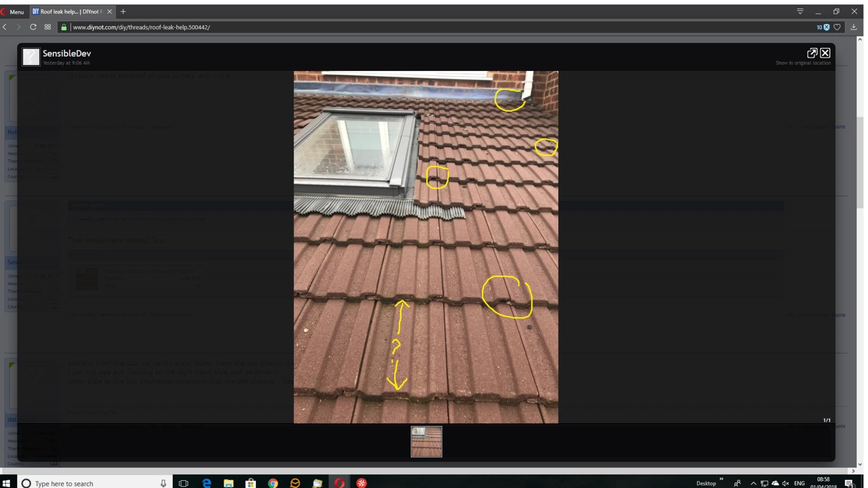Expand the Opera tab menu
Screen dimensions: 868x488
point(800,11)
